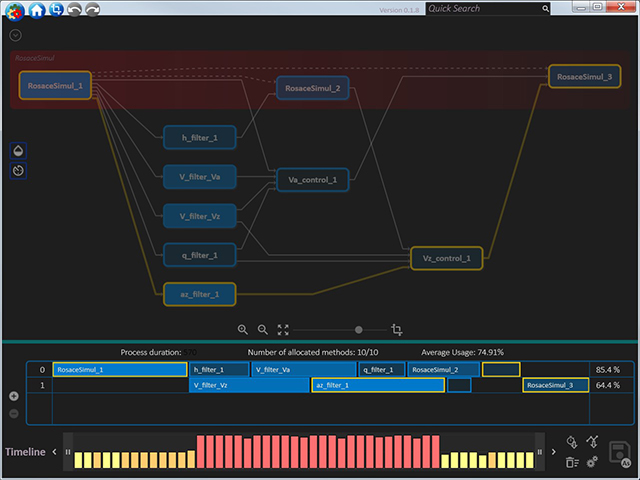Zoom in on the graph
640x480 pixels.
(x=242, y=329)
